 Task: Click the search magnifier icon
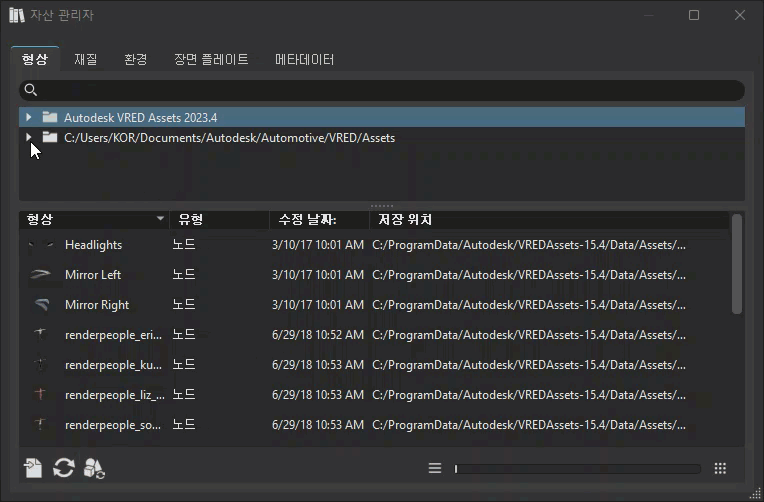[31, 90]
